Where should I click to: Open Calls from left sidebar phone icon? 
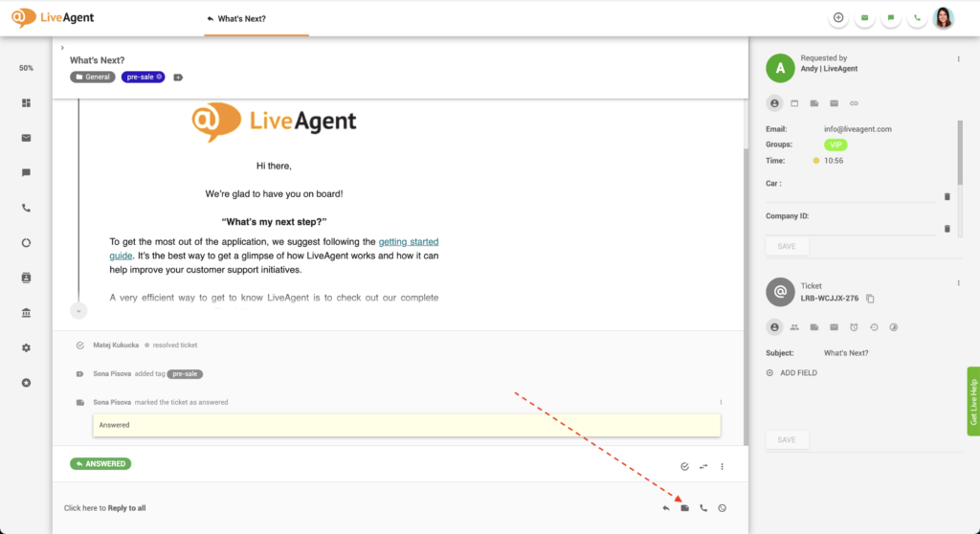(26, 208)
